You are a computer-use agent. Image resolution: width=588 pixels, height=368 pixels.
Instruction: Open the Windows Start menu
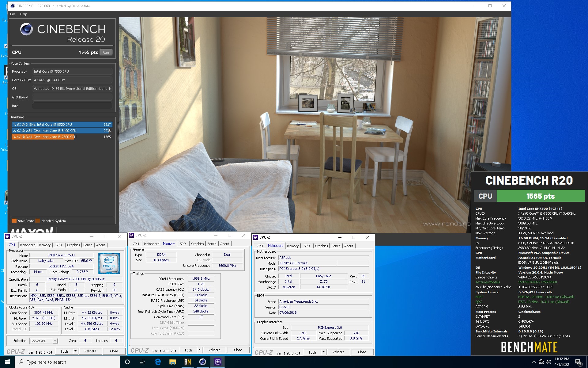point(7,362)
